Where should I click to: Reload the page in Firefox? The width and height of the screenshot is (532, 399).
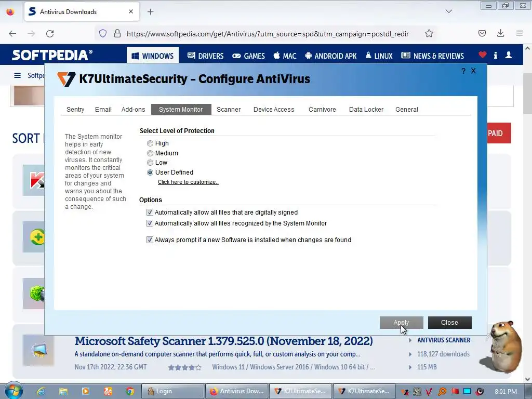[x=50, y=34]
